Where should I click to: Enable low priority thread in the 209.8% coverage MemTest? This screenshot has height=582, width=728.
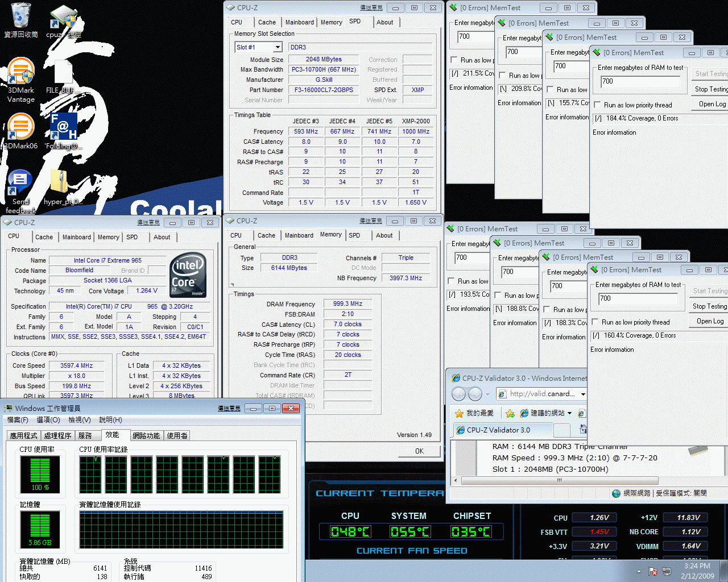pos(502,75)
